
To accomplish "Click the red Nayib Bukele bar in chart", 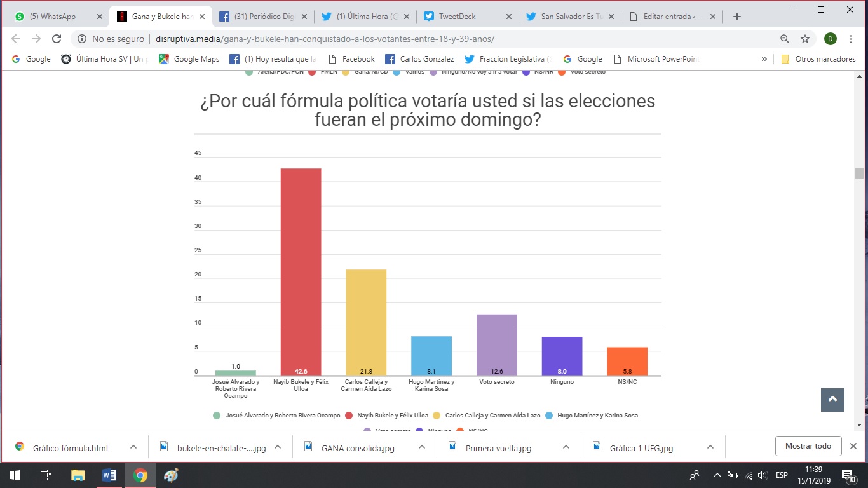I will click(301, 272).
